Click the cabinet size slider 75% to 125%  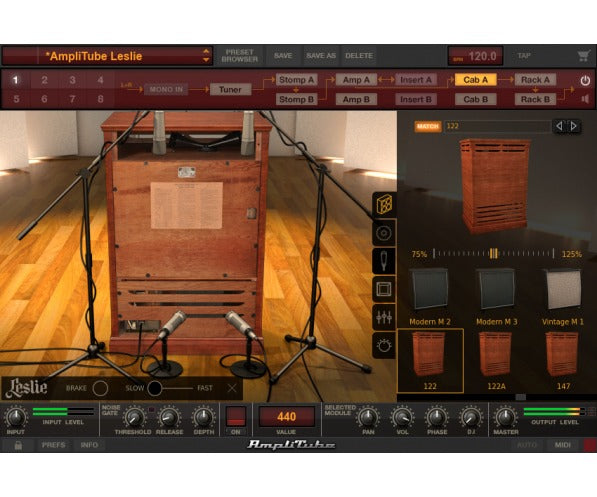(x=493, y=254)
